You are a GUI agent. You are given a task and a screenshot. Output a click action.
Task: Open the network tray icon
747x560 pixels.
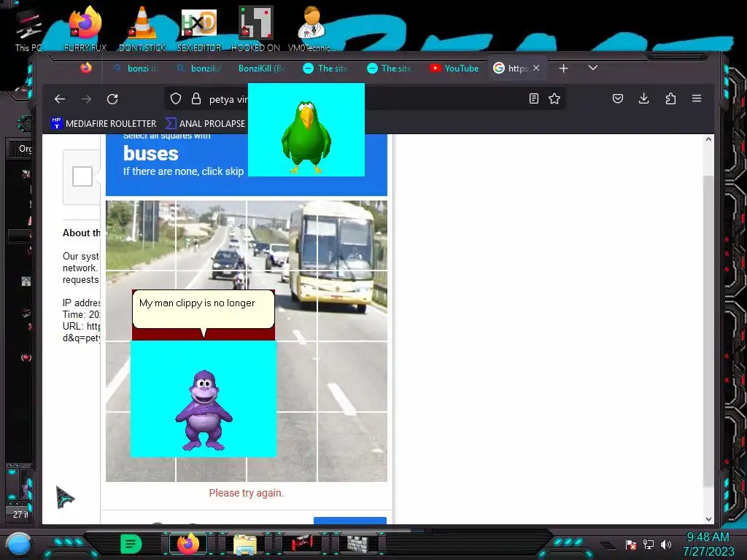[649, 544]
